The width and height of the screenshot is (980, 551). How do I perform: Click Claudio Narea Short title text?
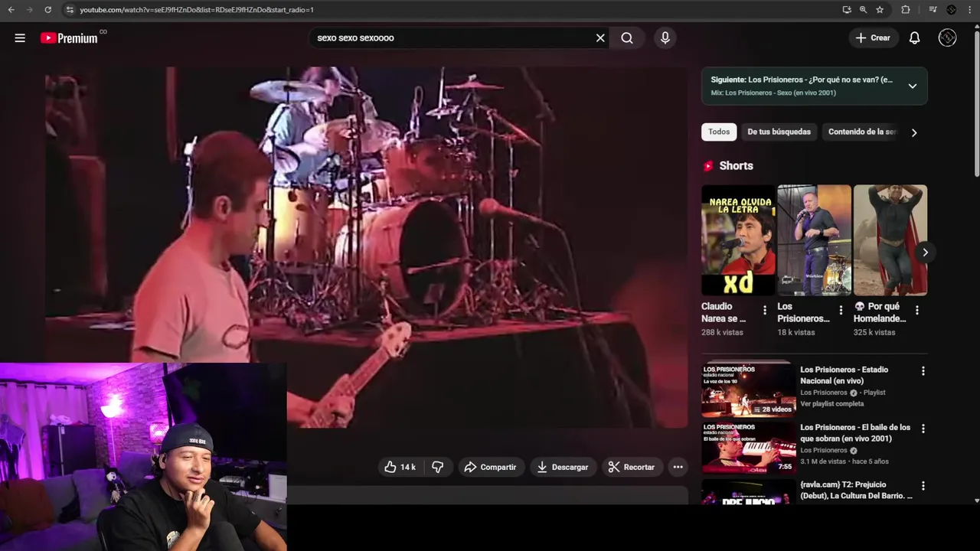tap(724, 312)
